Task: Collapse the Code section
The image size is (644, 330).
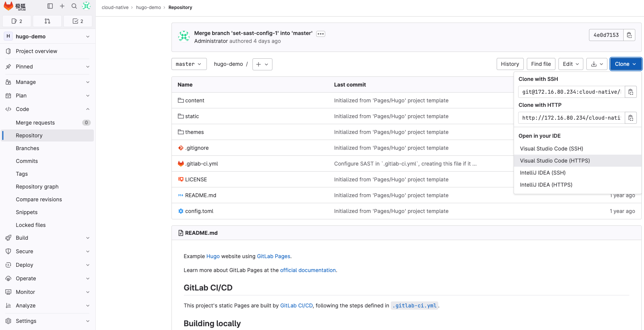Action: 47,109
